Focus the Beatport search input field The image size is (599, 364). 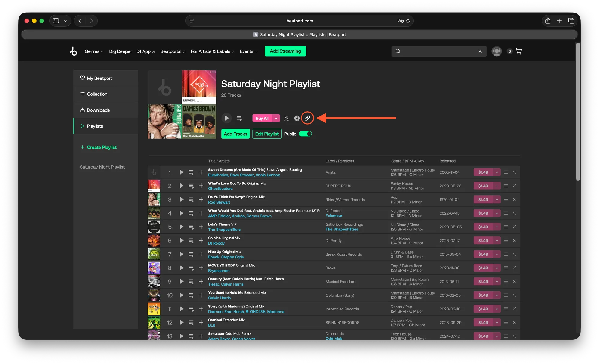[439, 51]
